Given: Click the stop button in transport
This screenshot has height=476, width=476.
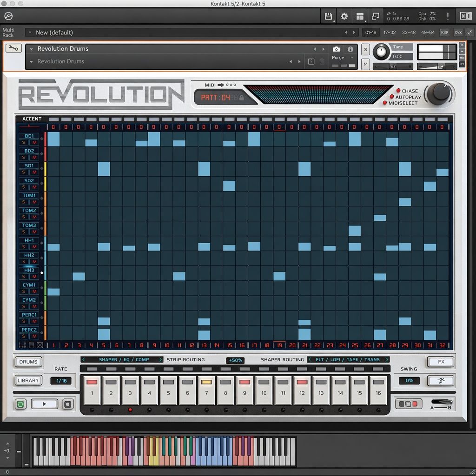Looking at the screenshot, I should click(x=68, y=404).
